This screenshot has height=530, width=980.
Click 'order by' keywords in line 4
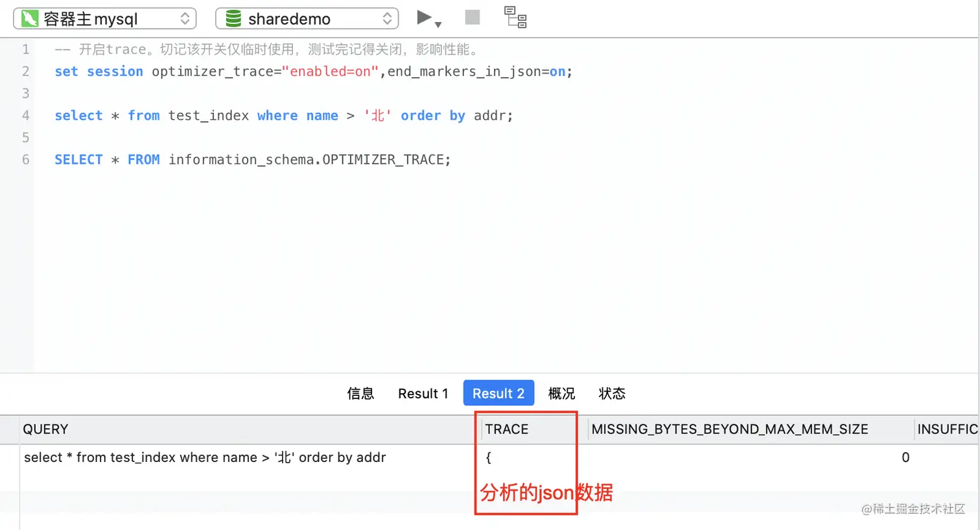click(x=433, y=115)
